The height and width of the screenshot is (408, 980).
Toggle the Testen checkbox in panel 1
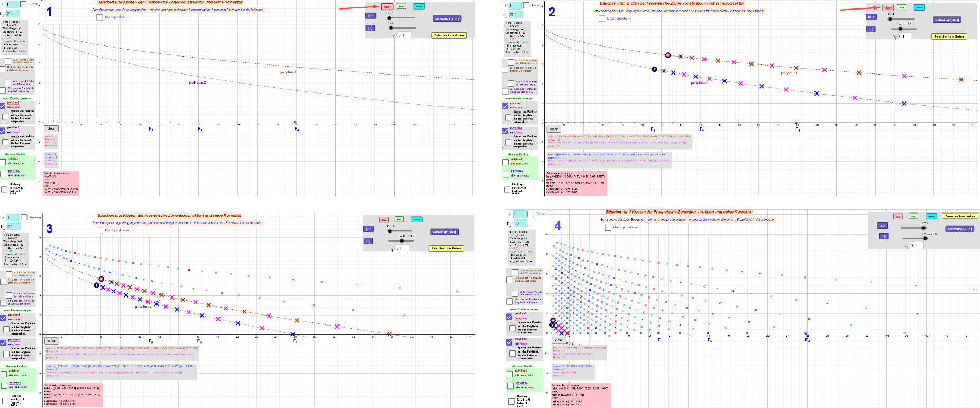point(23,4)
